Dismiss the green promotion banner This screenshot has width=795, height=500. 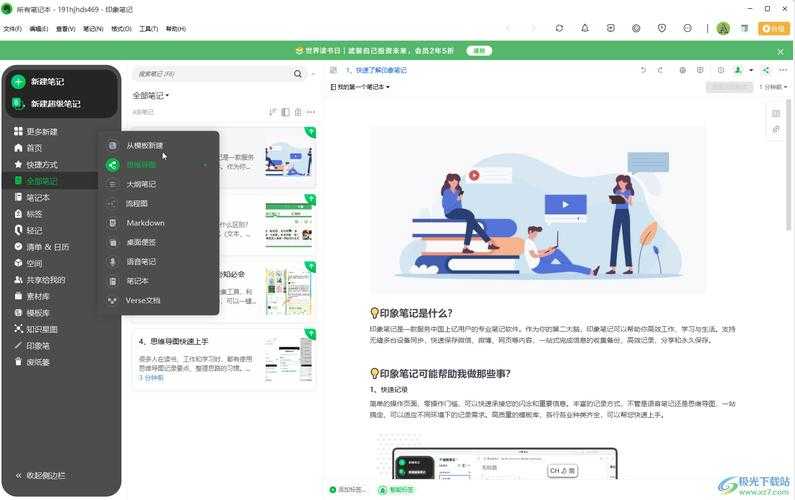(x=780, y=52)
